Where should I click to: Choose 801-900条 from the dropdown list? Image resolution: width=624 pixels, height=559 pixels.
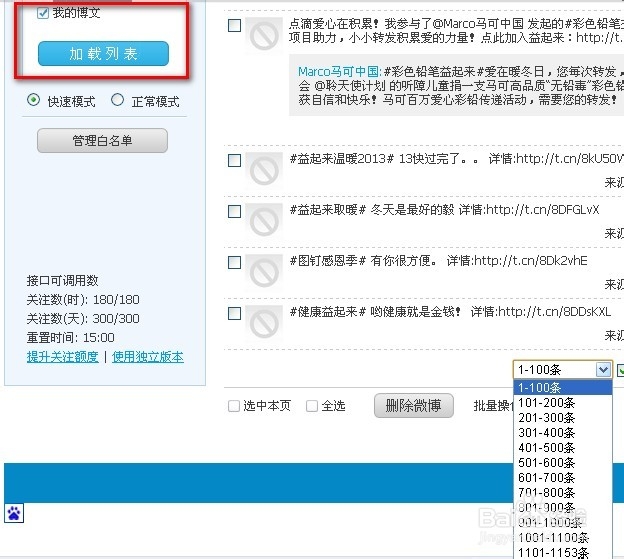(x=563, y=507)
